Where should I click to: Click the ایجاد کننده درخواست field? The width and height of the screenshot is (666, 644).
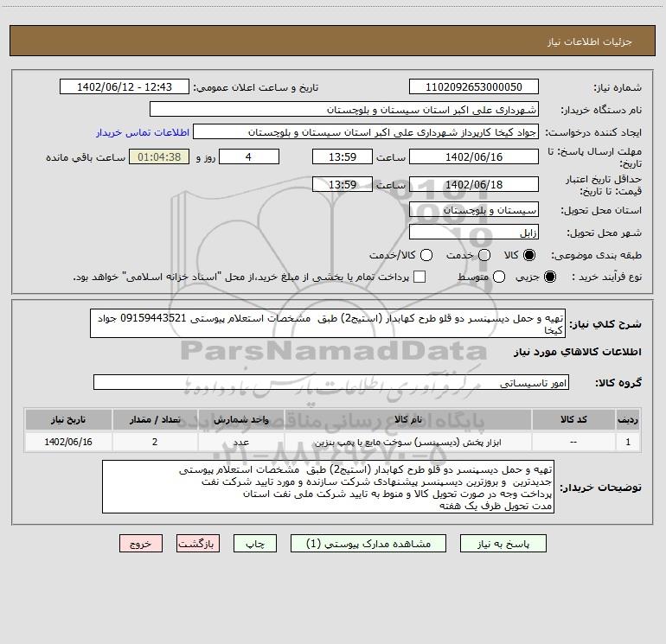click(366, 132)
